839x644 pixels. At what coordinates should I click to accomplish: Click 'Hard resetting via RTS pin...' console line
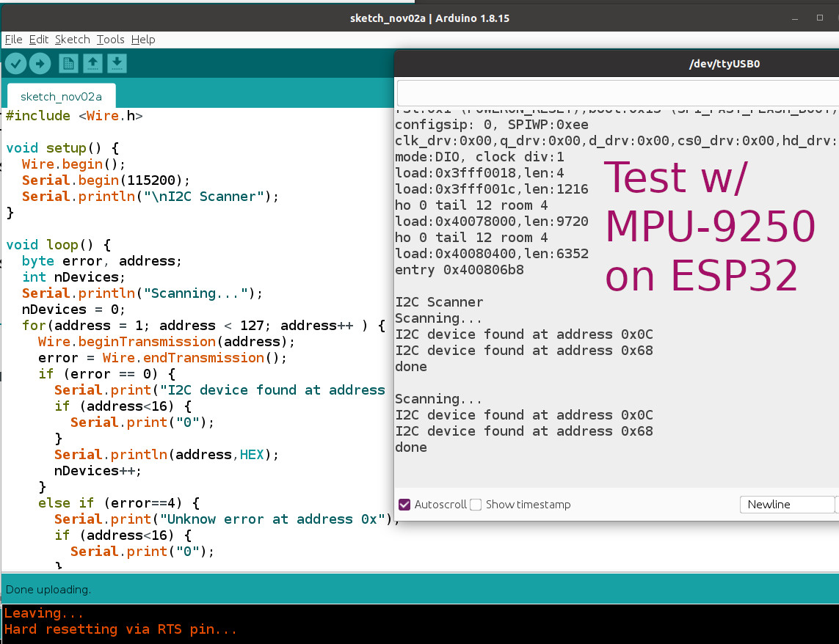120,629
